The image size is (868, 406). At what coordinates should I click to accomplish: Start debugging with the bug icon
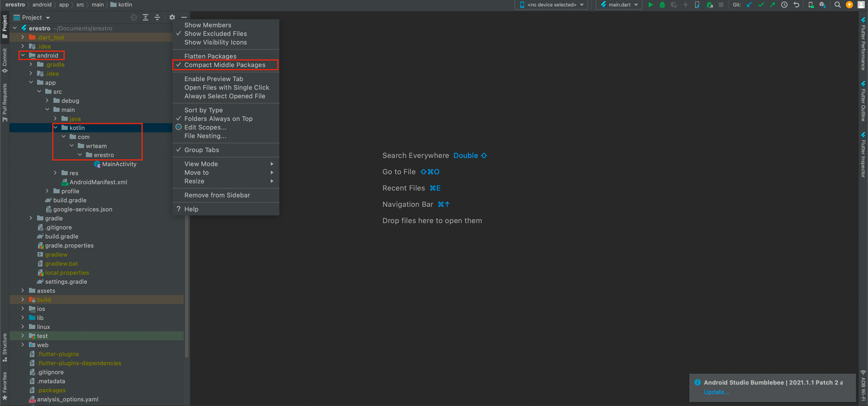click(662, 5)
